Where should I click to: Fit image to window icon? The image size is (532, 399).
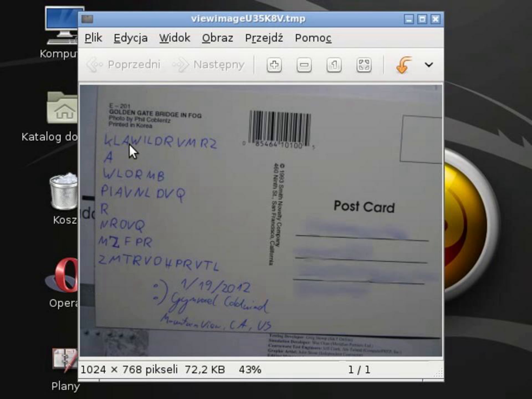pos(364,65)
